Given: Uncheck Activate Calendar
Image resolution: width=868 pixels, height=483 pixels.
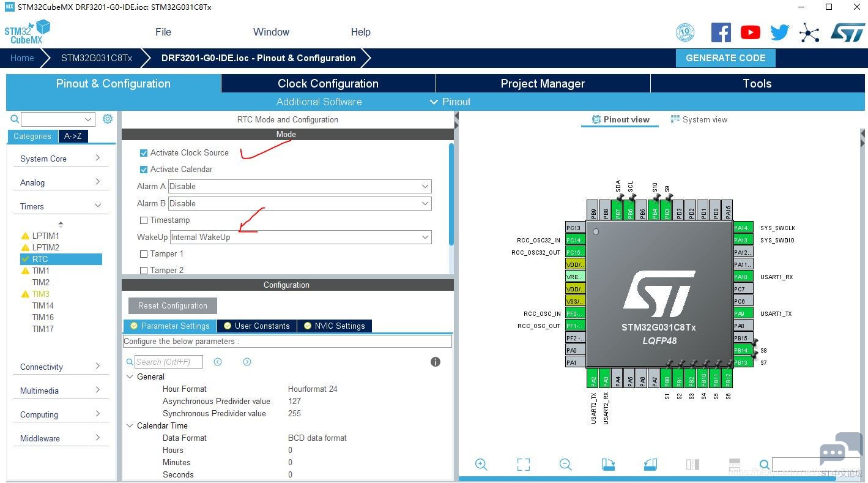Looking at the screenshot, I should coord(144,170).
